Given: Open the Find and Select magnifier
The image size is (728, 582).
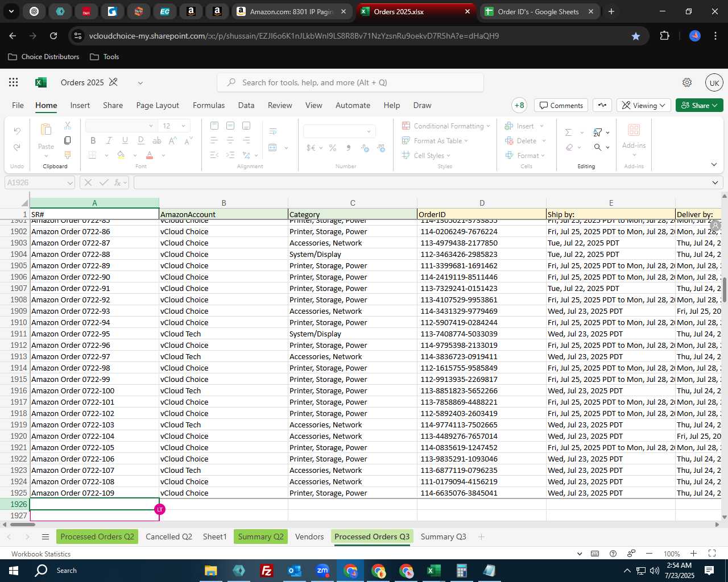Looking at the screenshot, I should coord(598,147).
